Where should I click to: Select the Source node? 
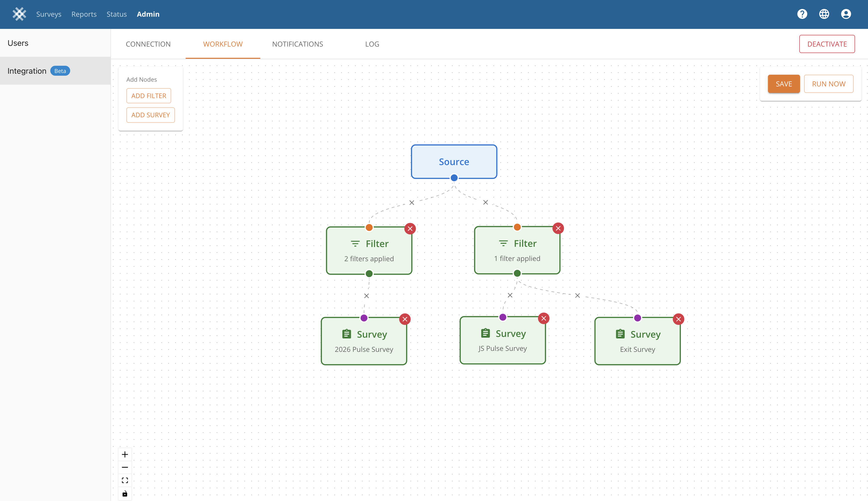(454, 161)
